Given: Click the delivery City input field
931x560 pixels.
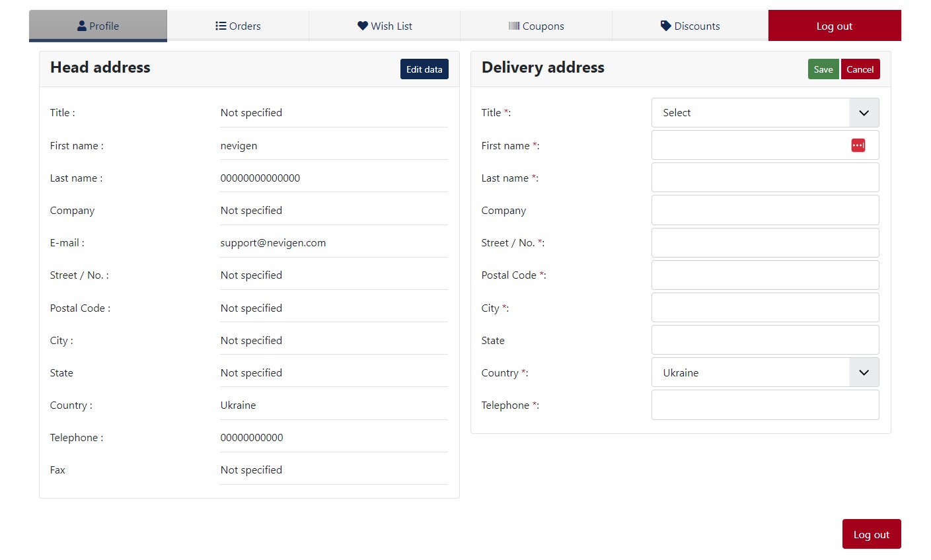Looking at the screenshot, I should coord(764,308).
